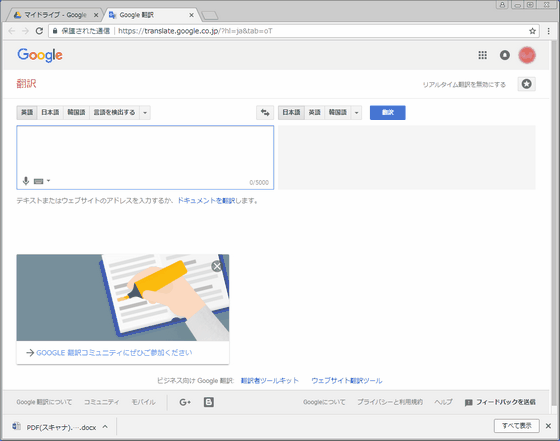Viewport: 560px width, 441px height.
Task: Open 翻訳者ツールキット link
Action: [270, 381]
